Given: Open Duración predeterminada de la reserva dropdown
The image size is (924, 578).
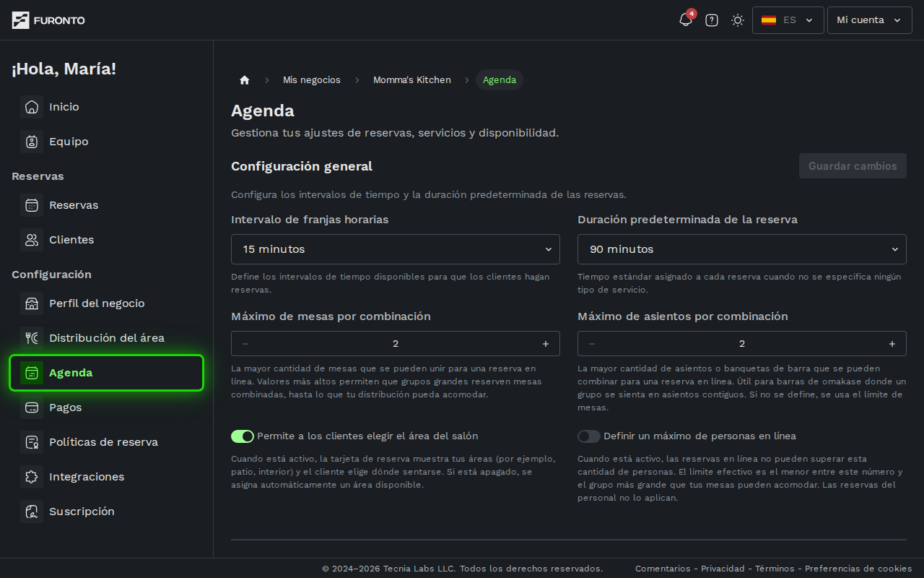Looking at the screenshot, I should [x=742, y=249].
